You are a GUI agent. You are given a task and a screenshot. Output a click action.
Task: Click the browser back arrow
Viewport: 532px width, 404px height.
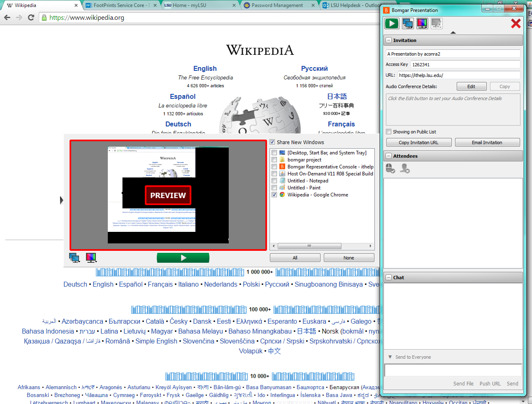point(7,17)
